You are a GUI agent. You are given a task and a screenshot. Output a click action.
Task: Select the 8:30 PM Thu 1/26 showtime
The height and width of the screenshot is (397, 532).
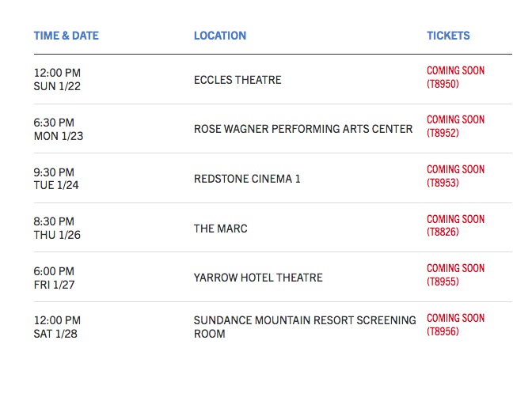click(x=55, y=228)
